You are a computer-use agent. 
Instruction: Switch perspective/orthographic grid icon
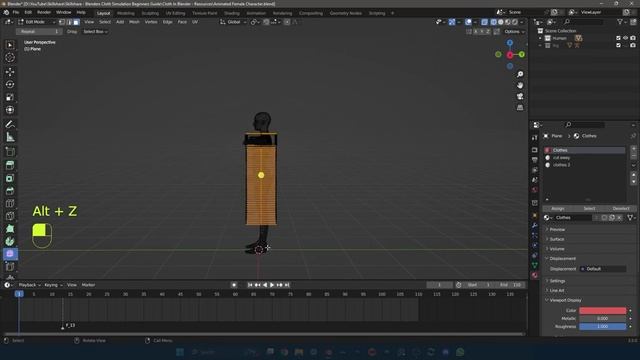point(520,107)
